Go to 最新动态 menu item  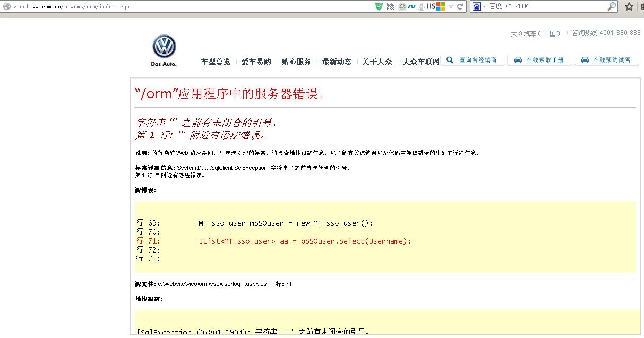(337, 62)
